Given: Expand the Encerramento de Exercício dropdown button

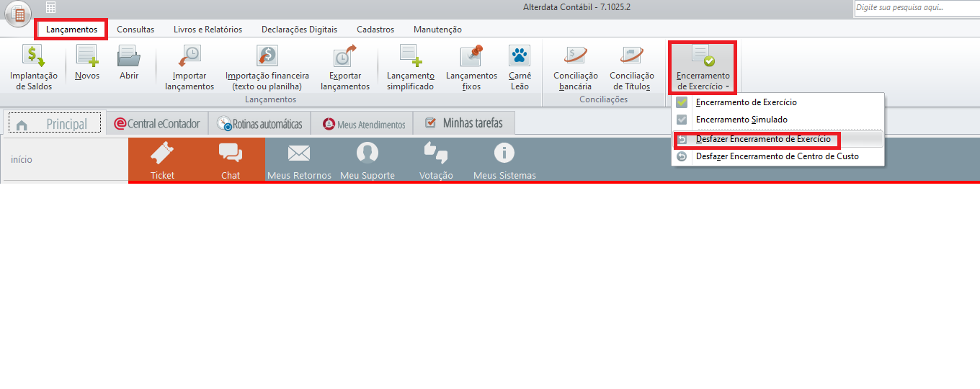Looking at the screenshot, I should click(x=703, y=68).
